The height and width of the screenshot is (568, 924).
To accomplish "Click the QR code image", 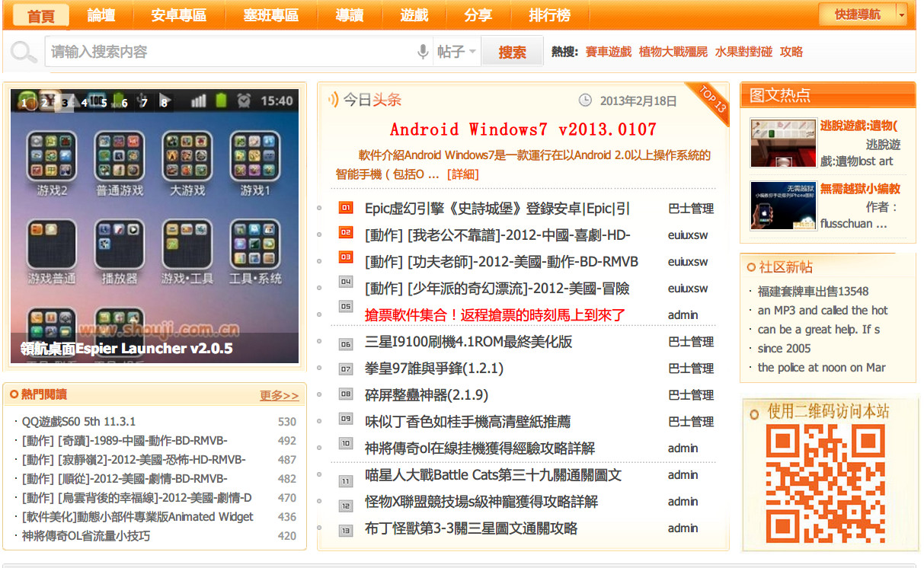I will click(x=824, y=483).
